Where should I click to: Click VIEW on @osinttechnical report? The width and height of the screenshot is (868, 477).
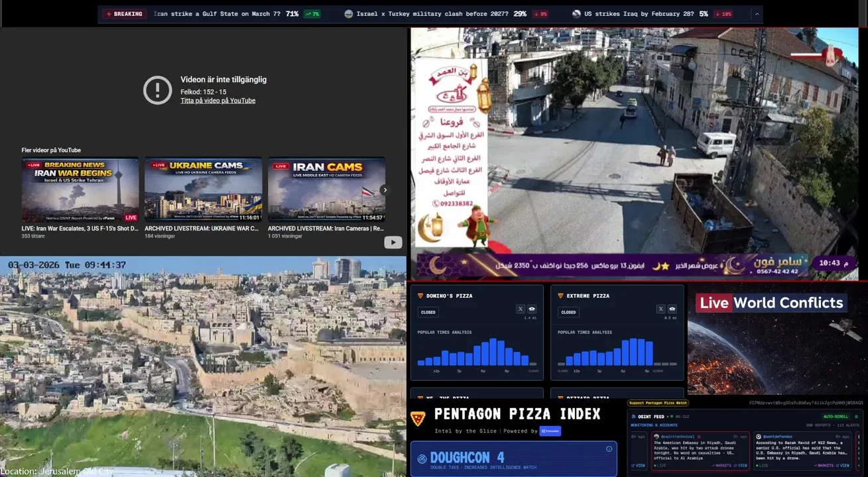click(740, 466)
